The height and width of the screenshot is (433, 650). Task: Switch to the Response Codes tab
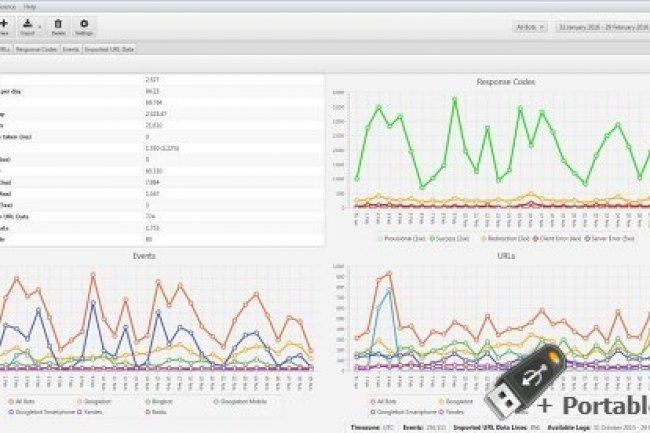[34, 48]
